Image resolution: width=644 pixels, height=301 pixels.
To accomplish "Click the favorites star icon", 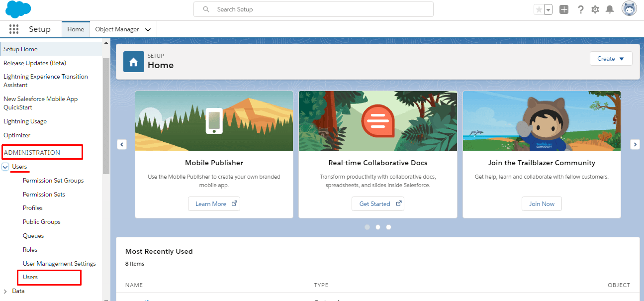I will (539, 9).
